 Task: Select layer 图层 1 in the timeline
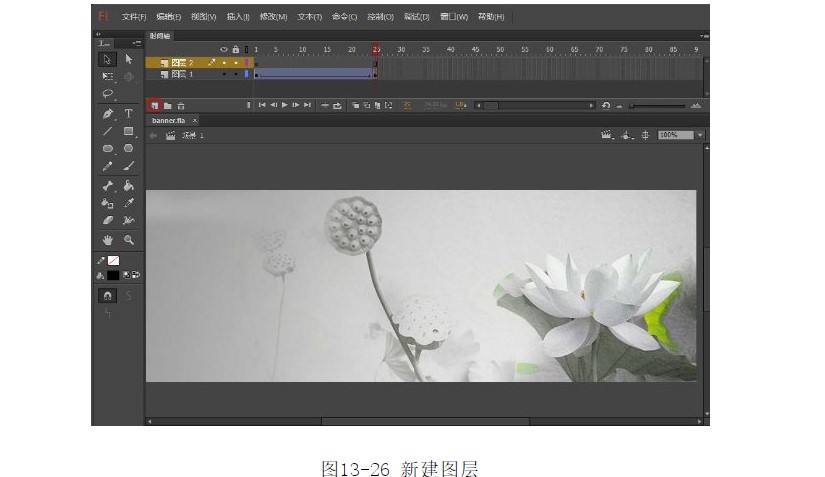pos(181,74)
